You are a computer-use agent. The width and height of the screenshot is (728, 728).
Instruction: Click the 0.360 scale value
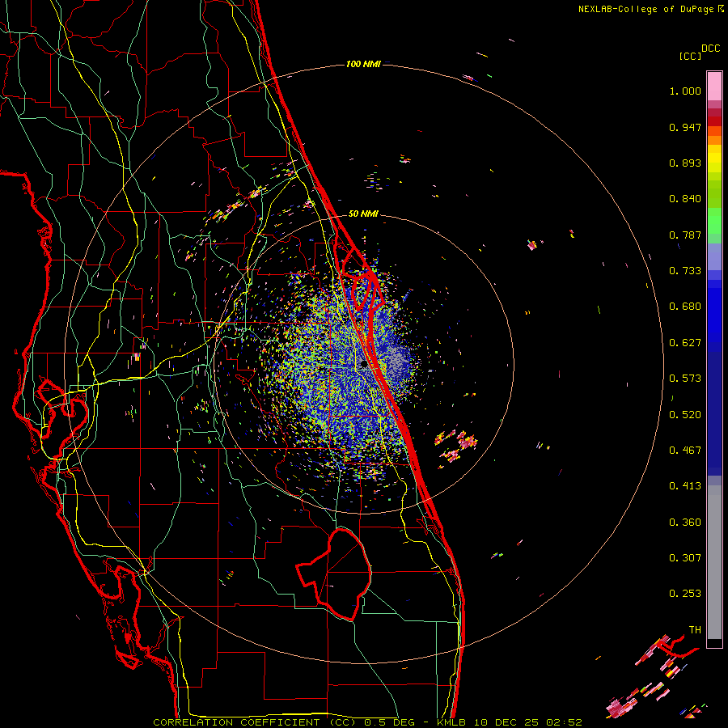[x=685, y=523]
